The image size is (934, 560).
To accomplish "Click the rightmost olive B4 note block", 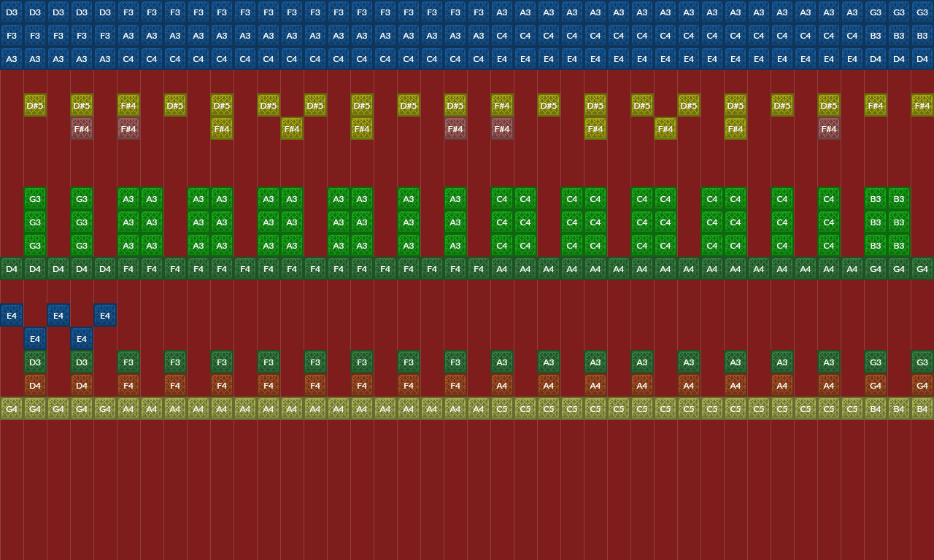I will coord(922,409).
